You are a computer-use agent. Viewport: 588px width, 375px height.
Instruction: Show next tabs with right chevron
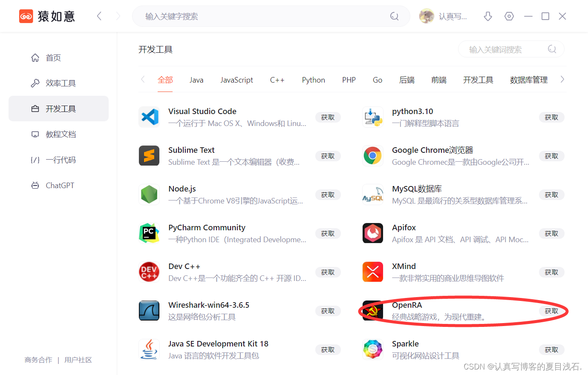click(562, 79)
